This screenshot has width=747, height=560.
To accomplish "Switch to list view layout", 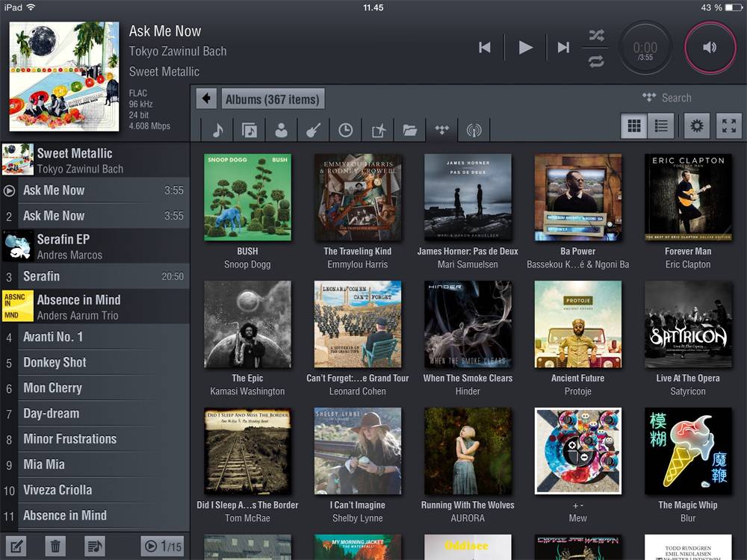I will (661, 125).
